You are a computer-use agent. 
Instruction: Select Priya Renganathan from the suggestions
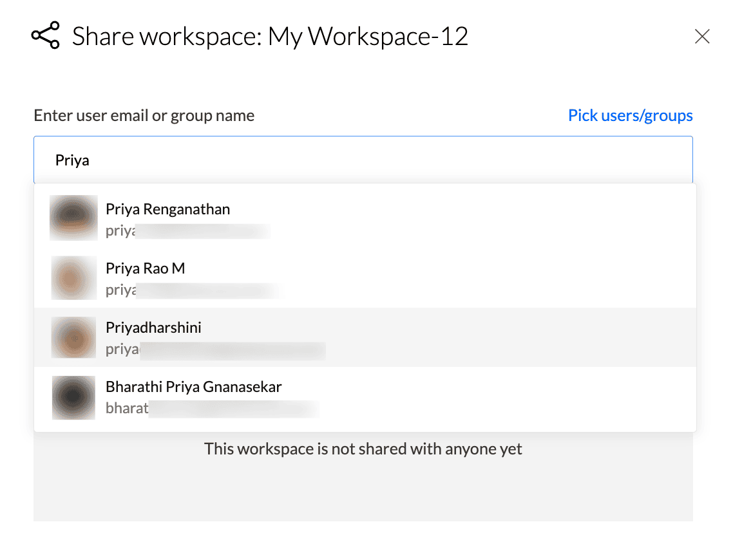tap(167, 209)
